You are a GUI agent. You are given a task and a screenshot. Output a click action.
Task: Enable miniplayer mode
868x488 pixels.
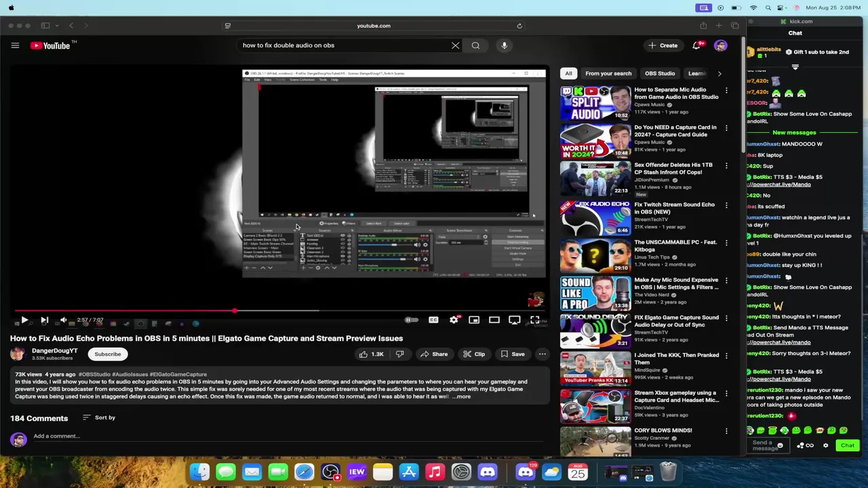pyautogui.click(x=474, y=320)
